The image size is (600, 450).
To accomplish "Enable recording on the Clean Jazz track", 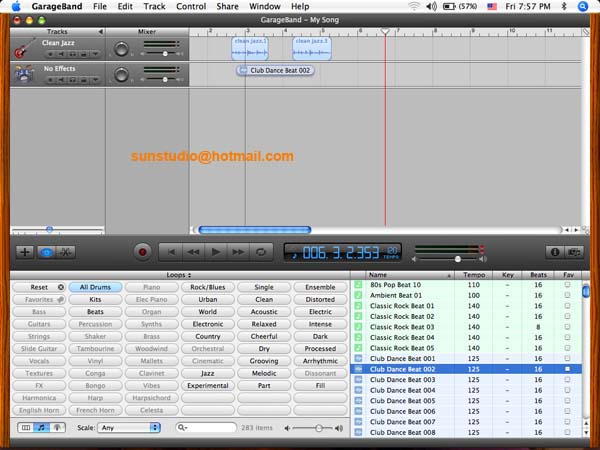I will [51, 54].
